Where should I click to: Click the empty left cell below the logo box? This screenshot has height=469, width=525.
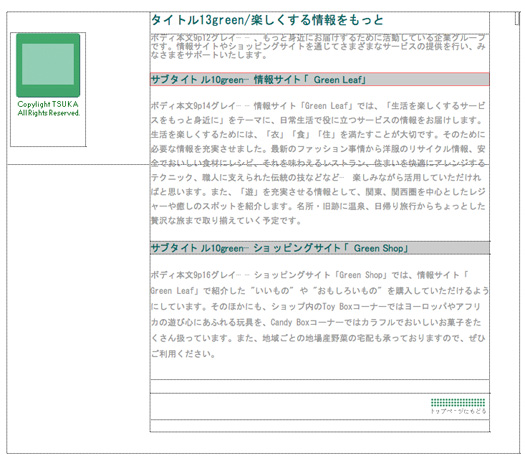point(78,309)
